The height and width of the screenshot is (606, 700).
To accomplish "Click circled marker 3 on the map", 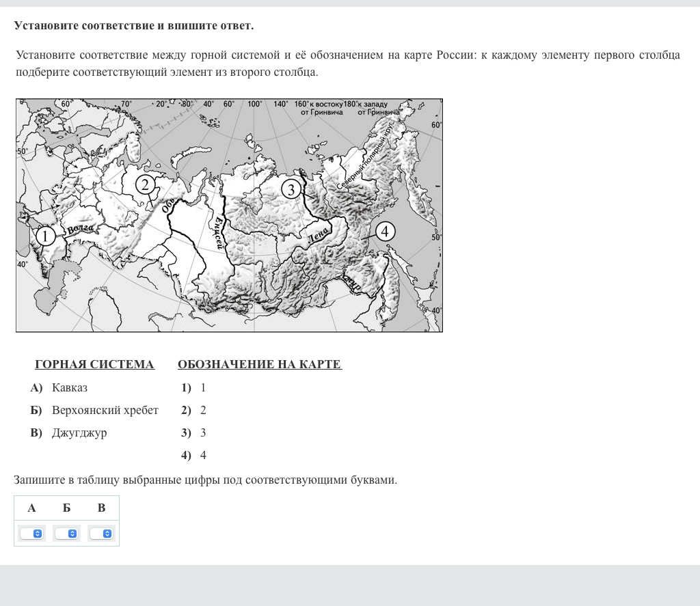I will click(291, 189).
